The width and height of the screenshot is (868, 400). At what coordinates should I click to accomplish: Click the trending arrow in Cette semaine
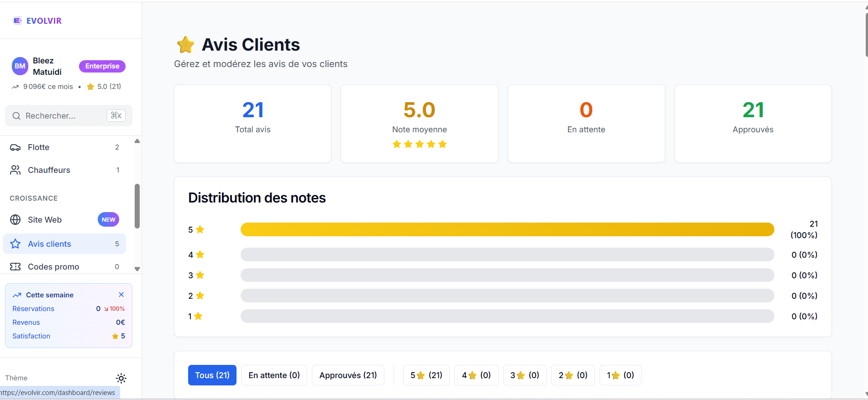pos(17,295)
